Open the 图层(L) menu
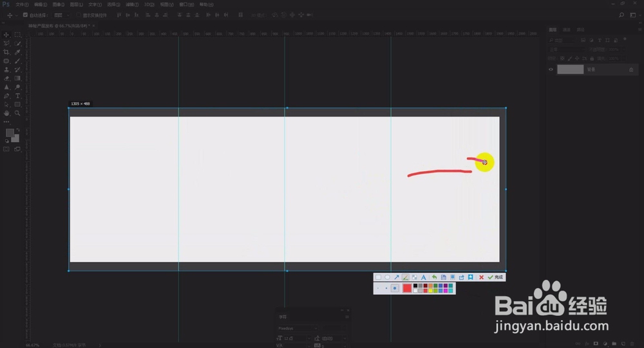This screenshot has width=644, height=348. tap(77, 5)
